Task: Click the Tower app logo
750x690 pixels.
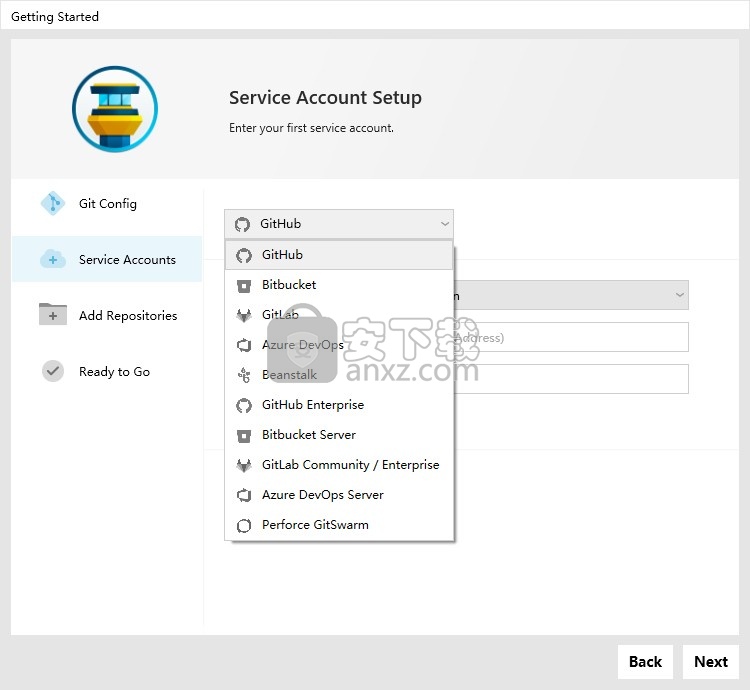Action: click(x=115, y=109)
